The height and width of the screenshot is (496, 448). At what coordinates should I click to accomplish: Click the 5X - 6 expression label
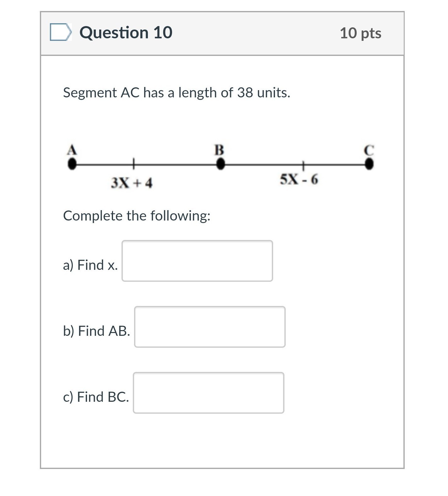[x=299, y=179]
